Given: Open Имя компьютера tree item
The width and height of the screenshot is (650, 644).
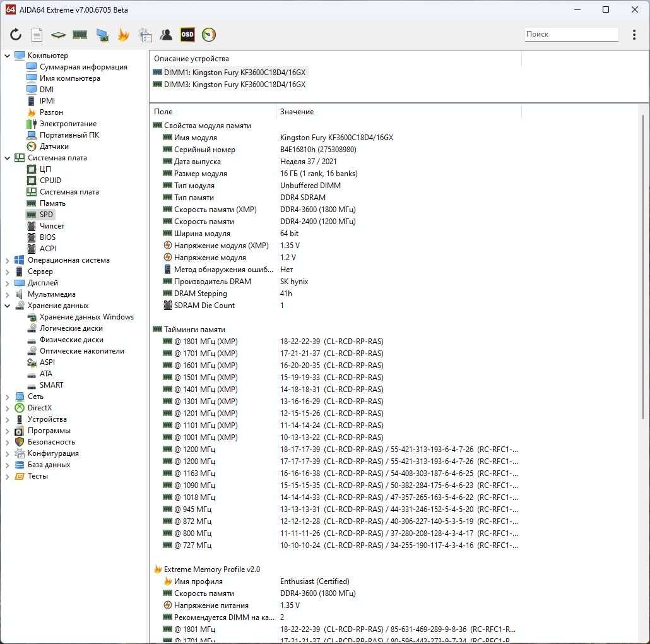Looking at the screenshot, I should point(69,78).
